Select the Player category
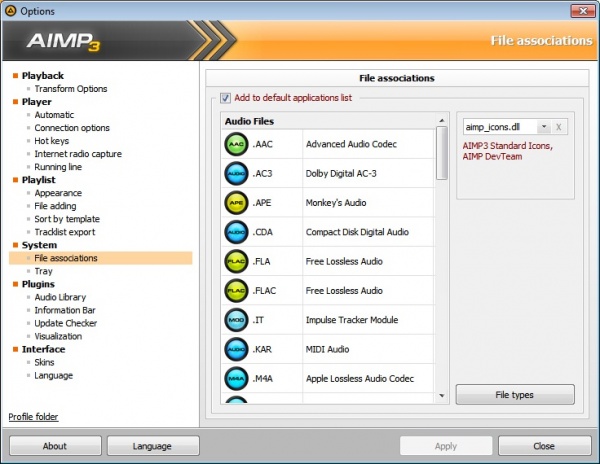The height and width of the screenshot is (464, 600). pos(37,102)
